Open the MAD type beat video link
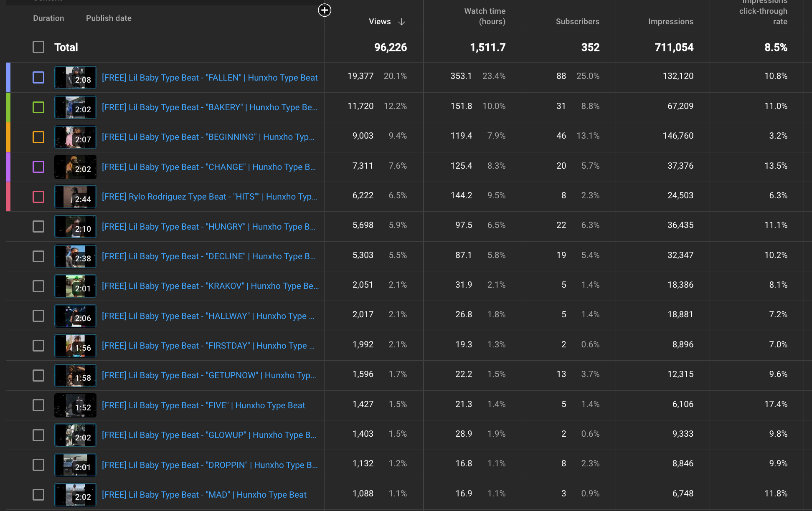The image size is (812, 511). [204, 495]
